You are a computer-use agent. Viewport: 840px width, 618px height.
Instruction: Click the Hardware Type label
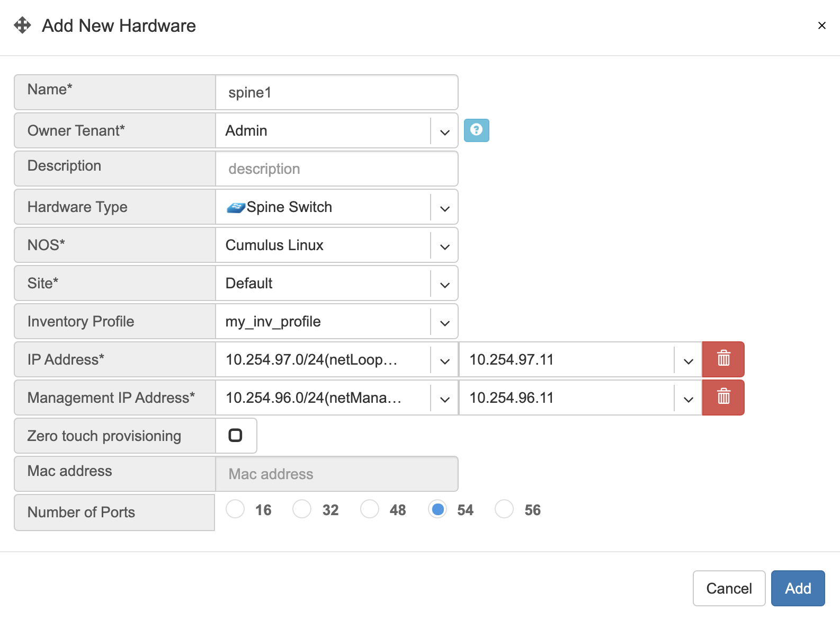pyautogui.click(x=77, y=207)
